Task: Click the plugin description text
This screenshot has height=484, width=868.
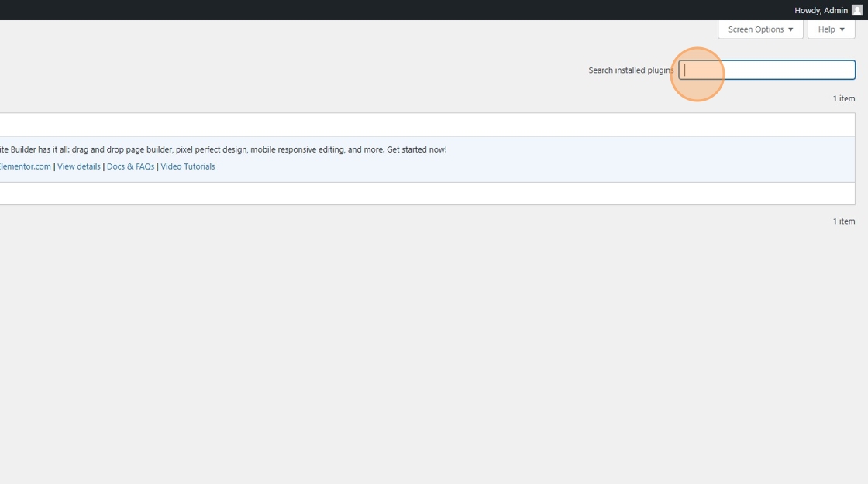Action: click(224, 149)
